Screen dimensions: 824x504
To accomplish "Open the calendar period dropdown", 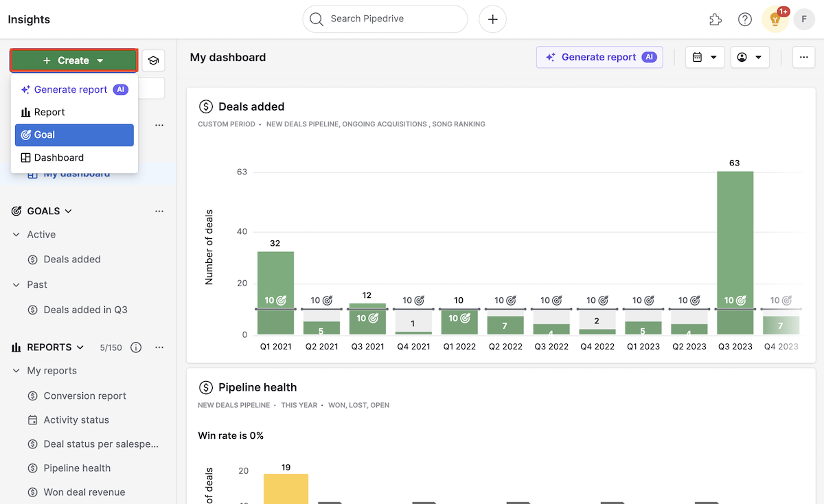I will [x=705, y=57].
